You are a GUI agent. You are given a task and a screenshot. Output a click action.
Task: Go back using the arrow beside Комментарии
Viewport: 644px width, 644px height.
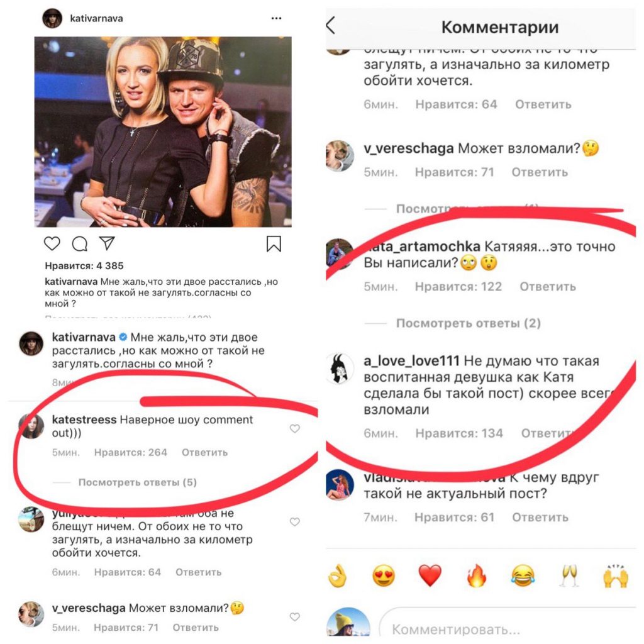coord(331,25)
